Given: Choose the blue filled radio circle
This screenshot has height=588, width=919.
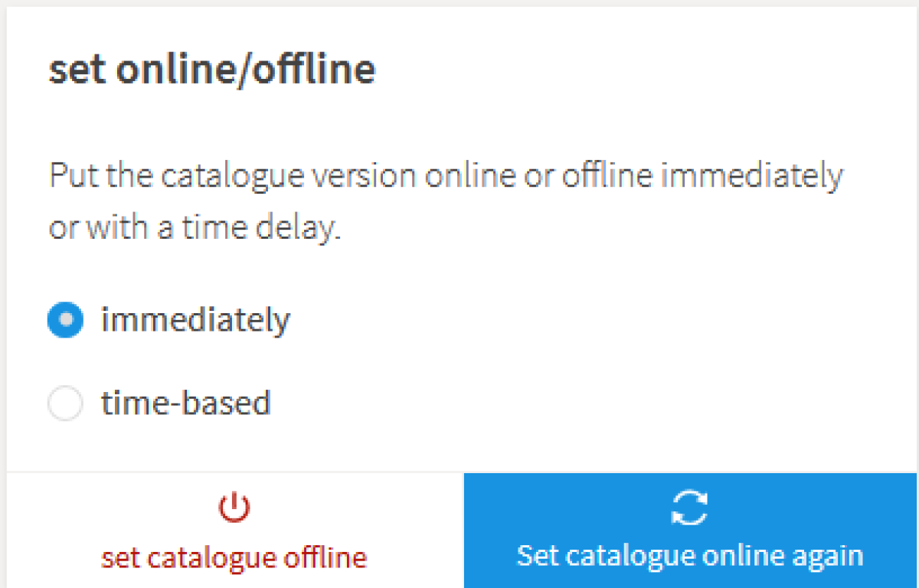Looking at the screenshot, I should (x=65, y=320).
